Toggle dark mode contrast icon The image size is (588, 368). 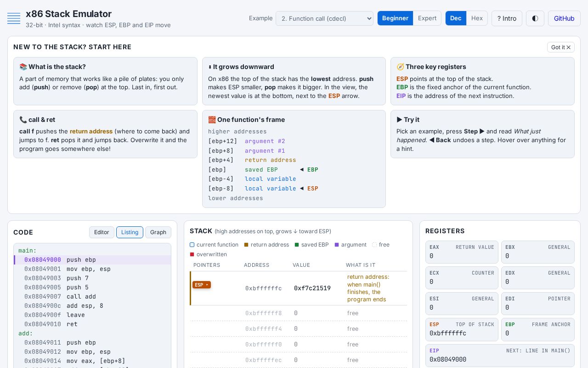(535, 18)
